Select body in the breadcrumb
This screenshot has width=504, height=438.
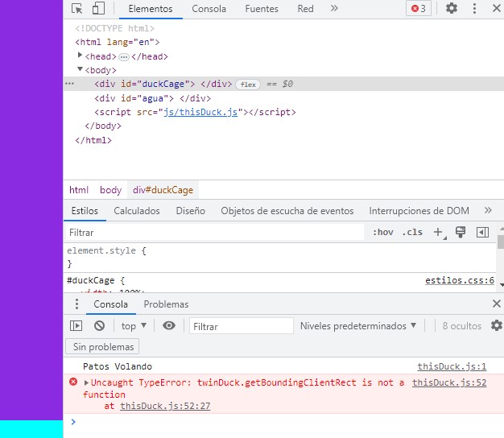click(110, 190)
